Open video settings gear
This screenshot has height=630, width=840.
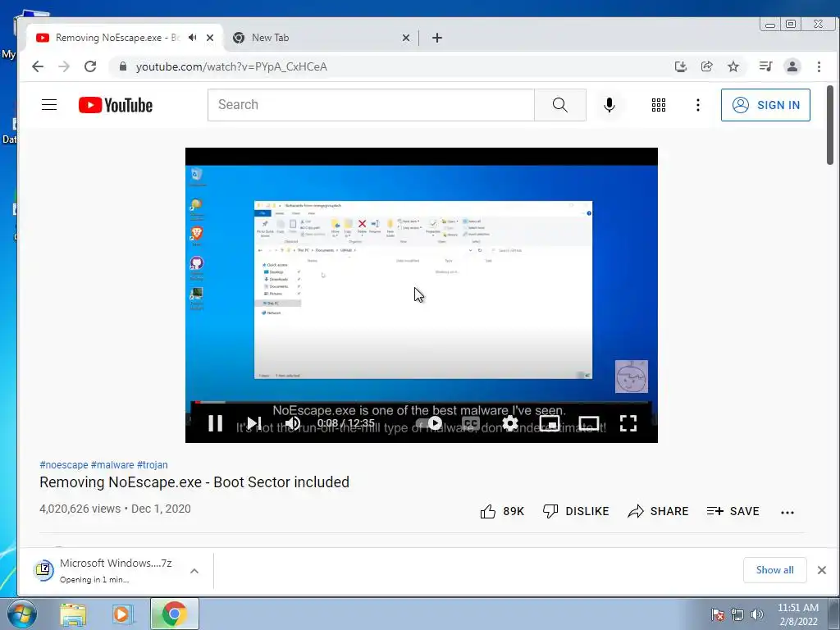click(510, 423)
